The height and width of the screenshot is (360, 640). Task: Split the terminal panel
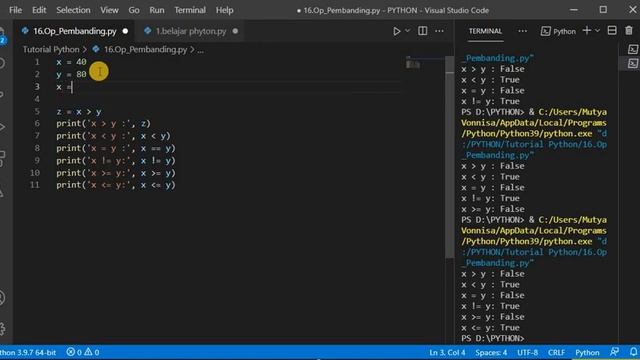click(x=612, y=31)
